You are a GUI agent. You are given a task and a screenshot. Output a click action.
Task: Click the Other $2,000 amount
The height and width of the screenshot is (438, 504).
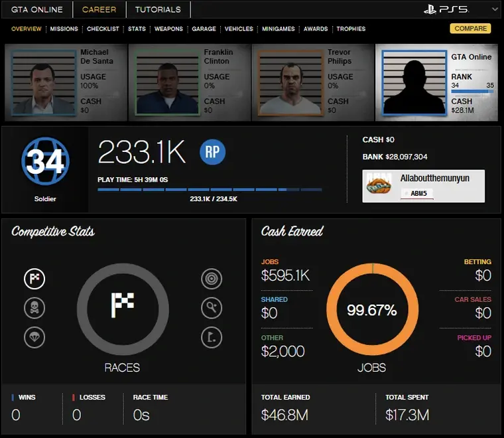283,351
